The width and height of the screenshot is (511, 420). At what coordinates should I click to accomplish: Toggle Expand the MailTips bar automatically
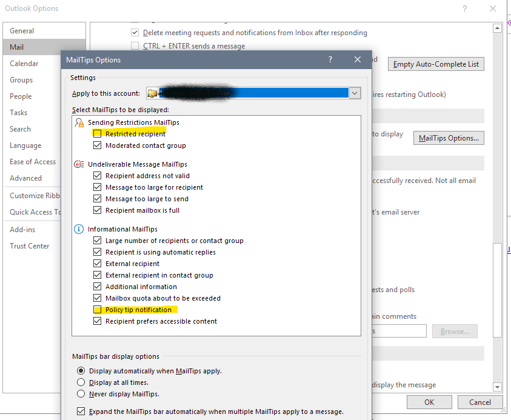(x=81, y=412)
